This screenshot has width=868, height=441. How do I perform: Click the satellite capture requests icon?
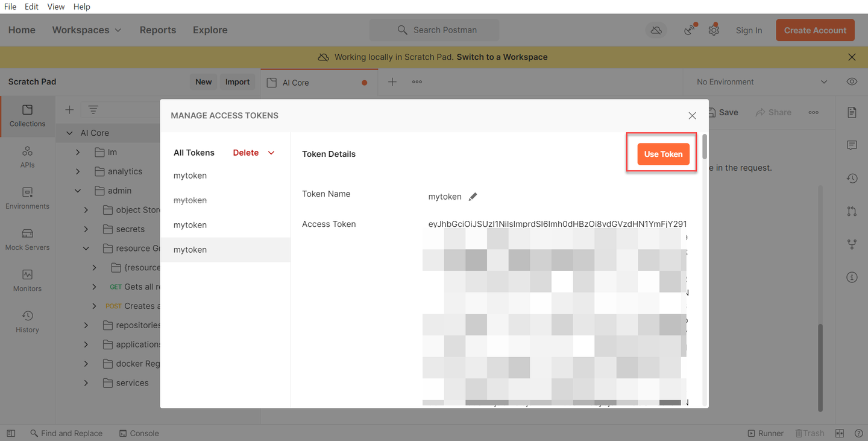[x=690, y=30]
